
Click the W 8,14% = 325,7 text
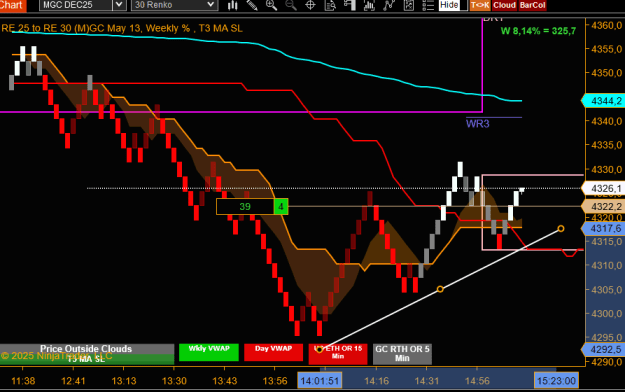click(x=539, y=31)
